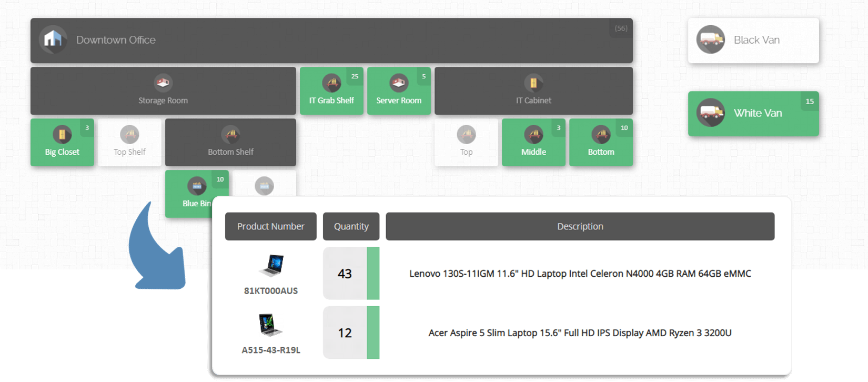The width and height of the screenshot is (868, 382).
Task: Click the 15 badge on White Van
Action: (810, 102)
